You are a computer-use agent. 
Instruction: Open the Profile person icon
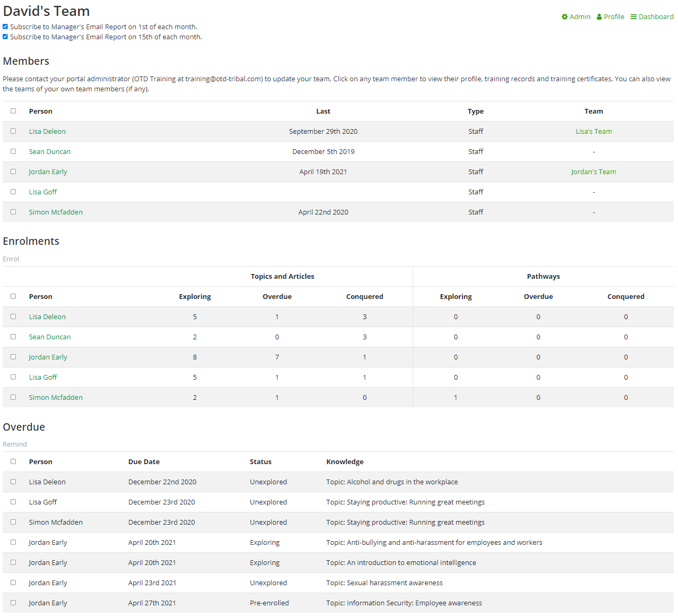[599, 17]
